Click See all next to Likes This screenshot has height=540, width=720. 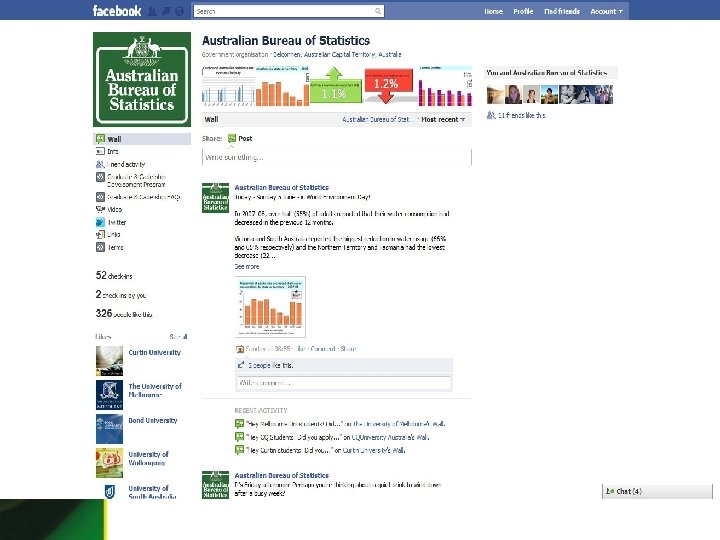(x=178, y=337)
